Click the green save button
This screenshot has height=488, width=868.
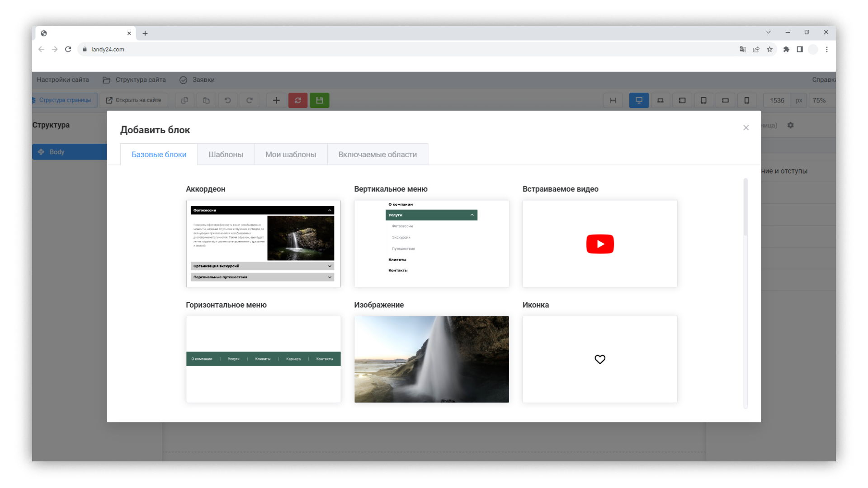point(320,100)
